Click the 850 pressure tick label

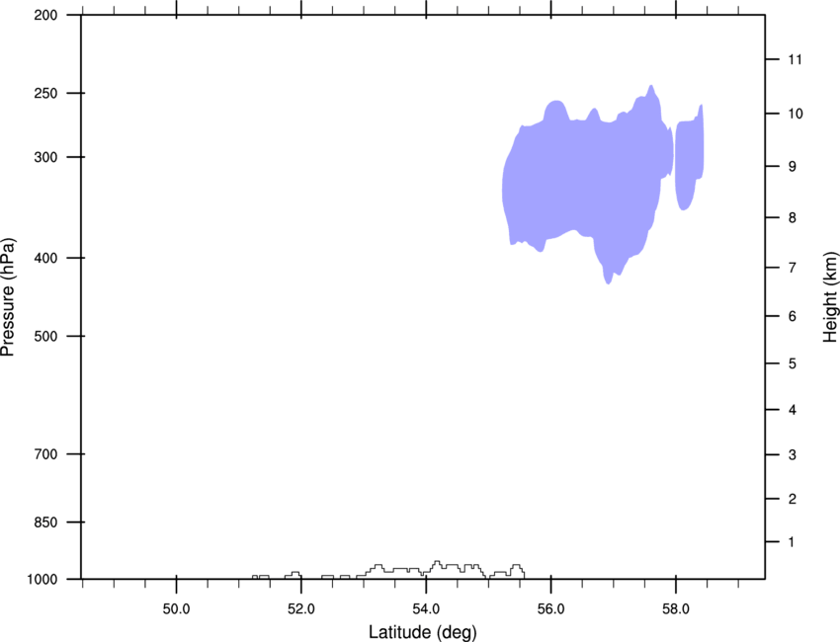point(45,522)
